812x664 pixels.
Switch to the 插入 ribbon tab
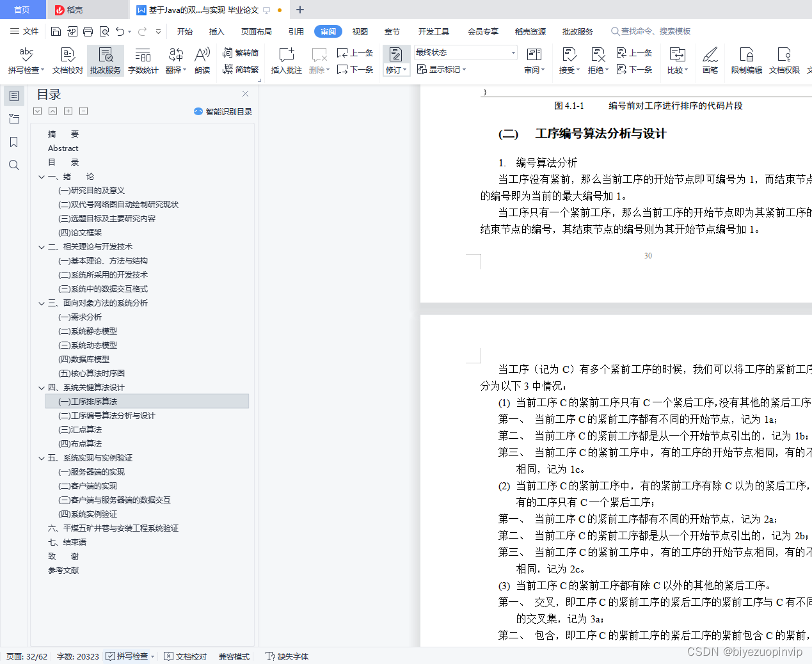pyautogui.click(x=217, y=31)
